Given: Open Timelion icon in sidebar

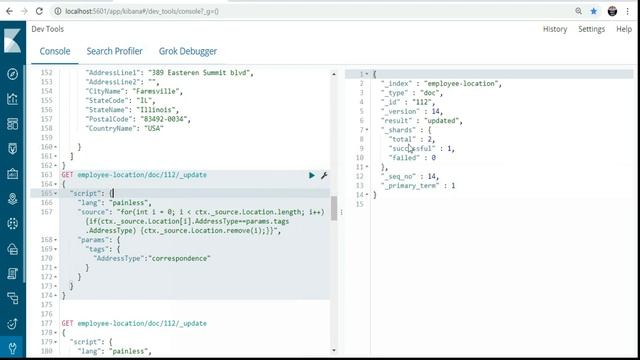Looking at the screenshot, I should (x=12, y=149).
